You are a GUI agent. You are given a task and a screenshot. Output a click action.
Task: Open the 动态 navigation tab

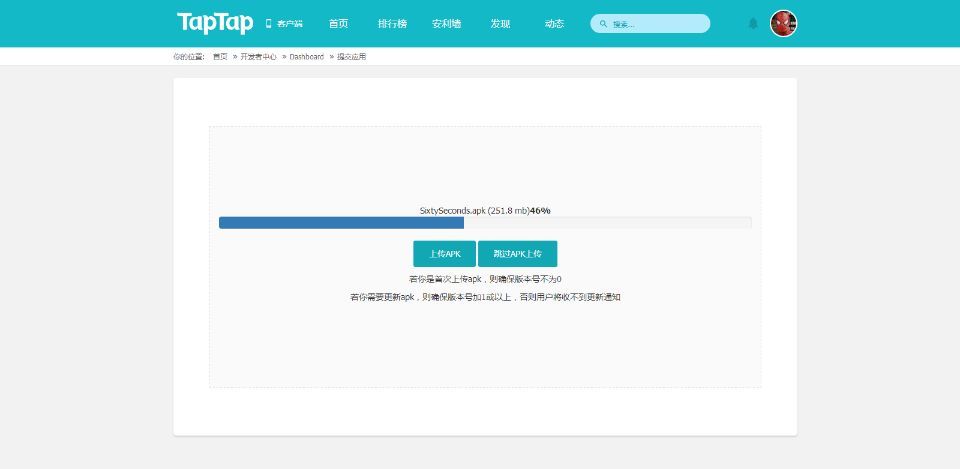(x=554, y=24)
